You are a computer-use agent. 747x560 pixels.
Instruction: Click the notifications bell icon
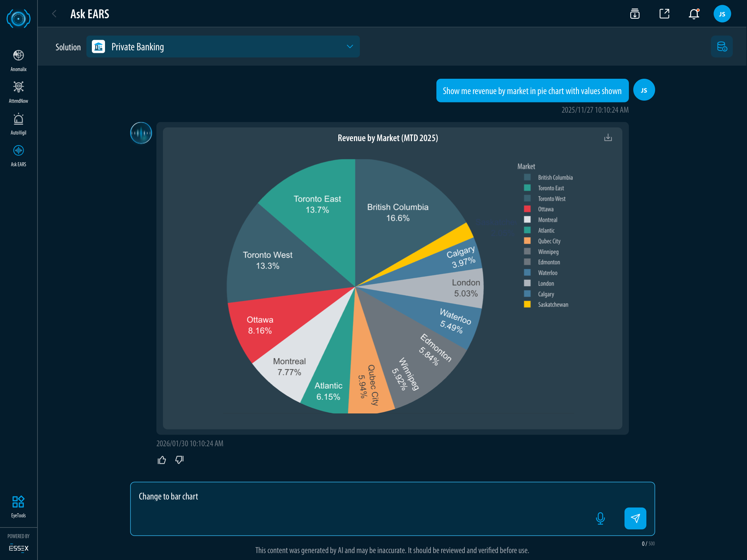pyautogui.click(x=693, y=14)
